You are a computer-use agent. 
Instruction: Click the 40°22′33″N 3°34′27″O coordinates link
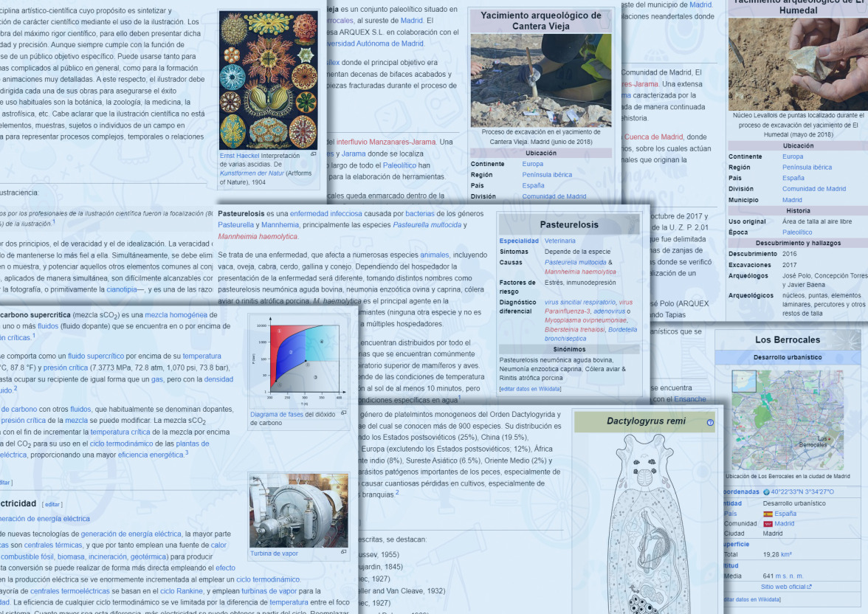click(x=802, y=491)
